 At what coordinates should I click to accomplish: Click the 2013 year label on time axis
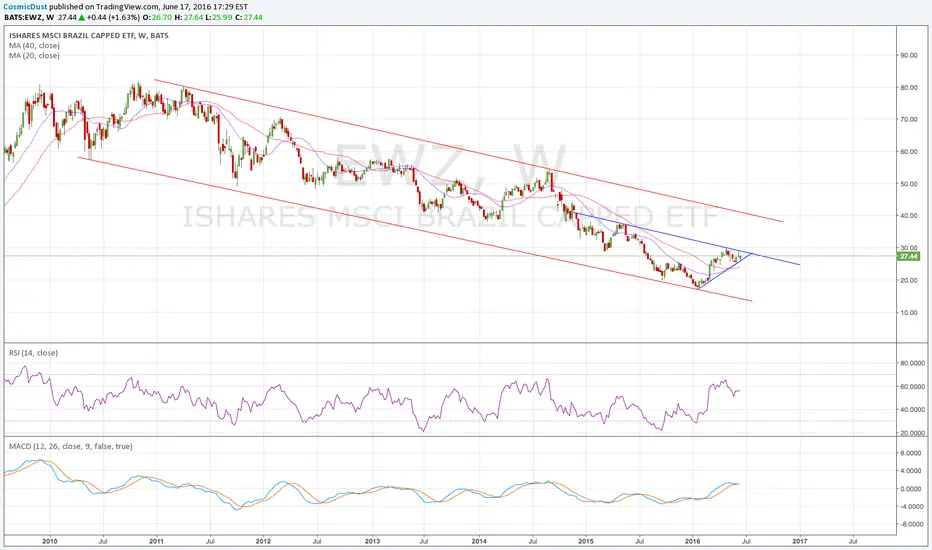point(373,542)
